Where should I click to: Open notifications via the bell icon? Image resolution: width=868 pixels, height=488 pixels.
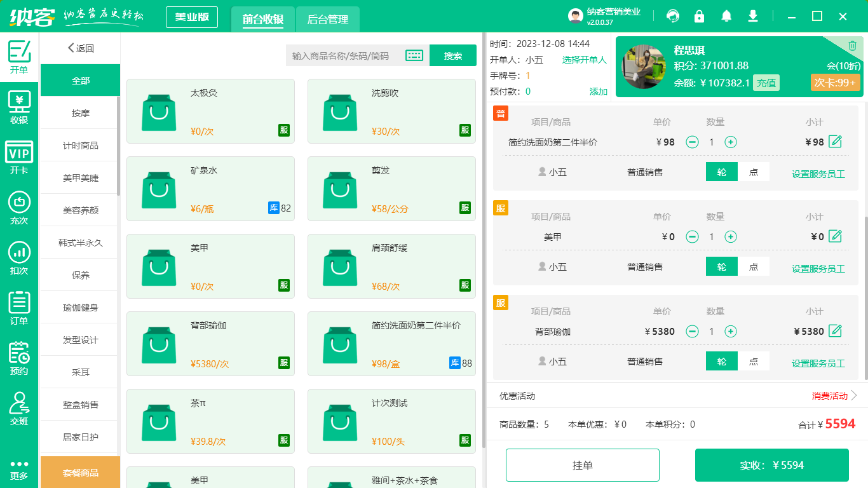[726, 16]
